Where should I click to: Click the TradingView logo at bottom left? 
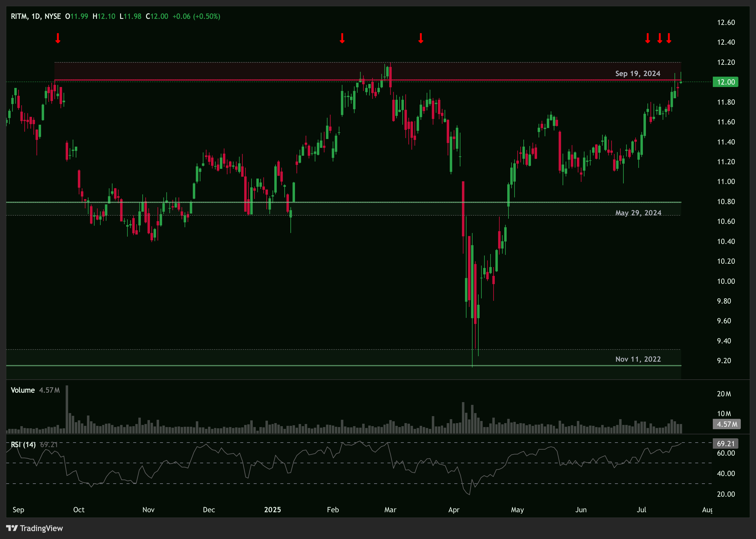34,528
